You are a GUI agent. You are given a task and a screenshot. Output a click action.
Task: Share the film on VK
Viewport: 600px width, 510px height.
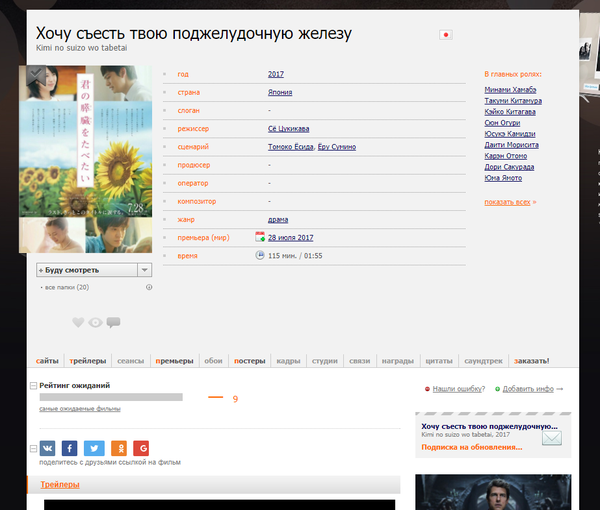tap(47, 449)
